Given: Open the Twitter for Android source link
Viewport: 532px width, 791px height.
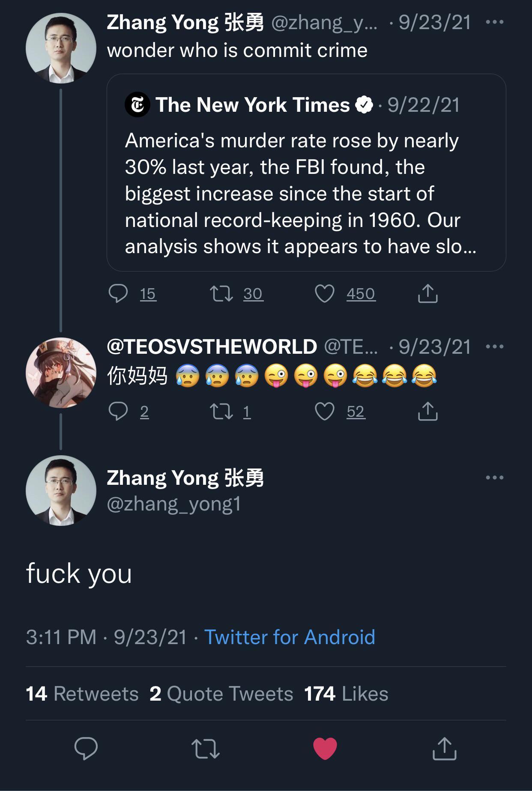Looking at the screenshot, I should tap(290, 637).
